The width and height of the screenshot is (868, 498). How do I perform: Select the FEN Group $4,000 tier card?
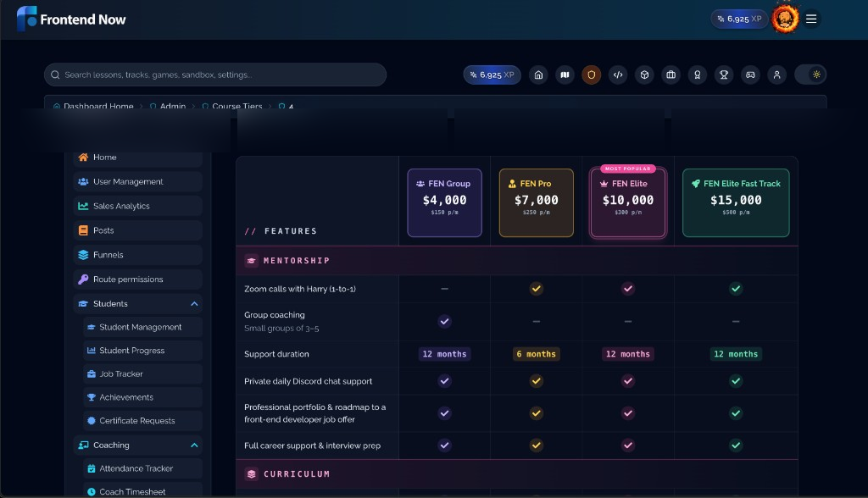444,203
